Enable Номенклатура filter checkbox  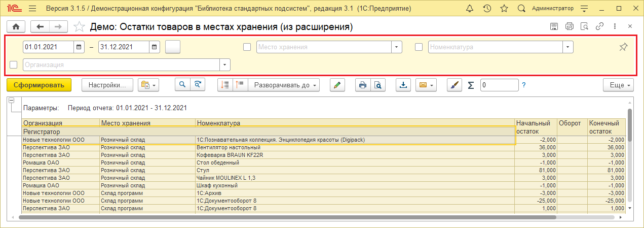pyautogui.click(x=419, y=47)
